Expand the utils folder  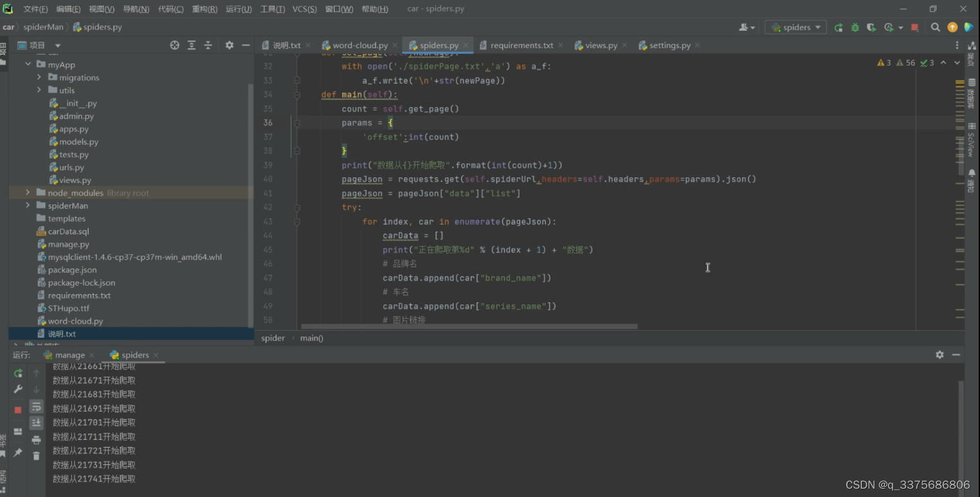pos(39,90)
